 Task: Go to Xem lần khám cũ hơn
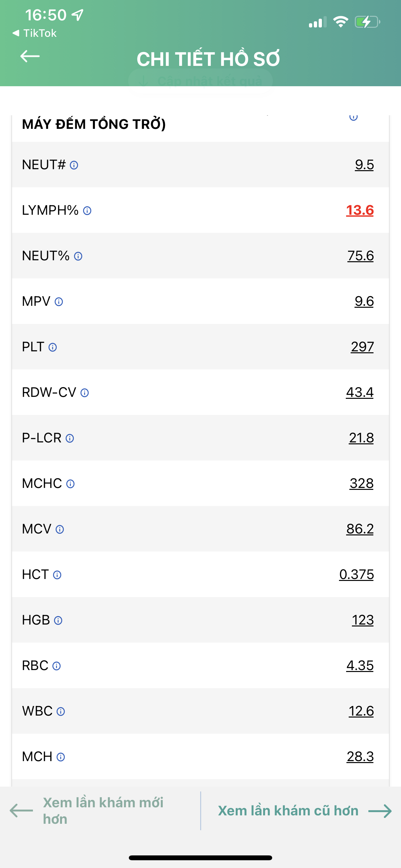305,811
